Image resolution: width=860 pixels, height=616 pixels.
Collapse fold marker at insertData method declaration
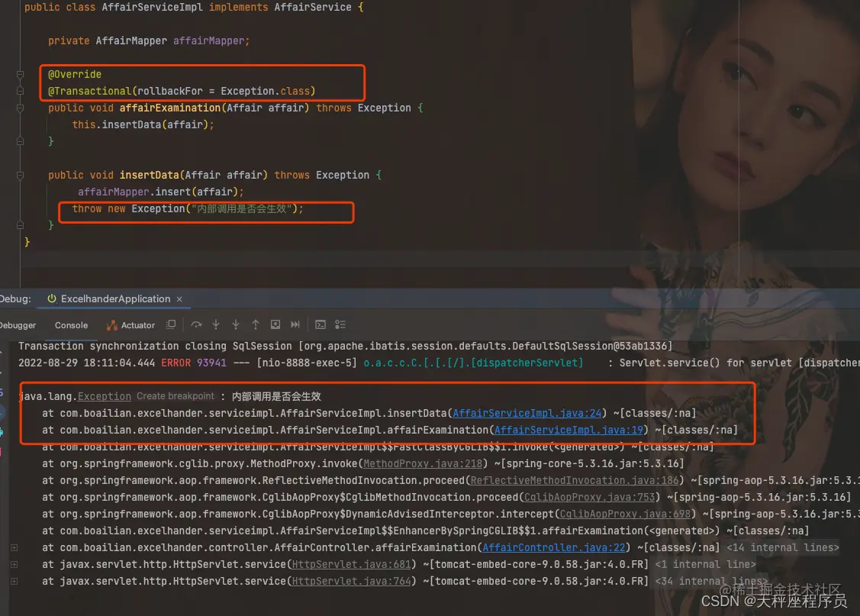point(21,176)
